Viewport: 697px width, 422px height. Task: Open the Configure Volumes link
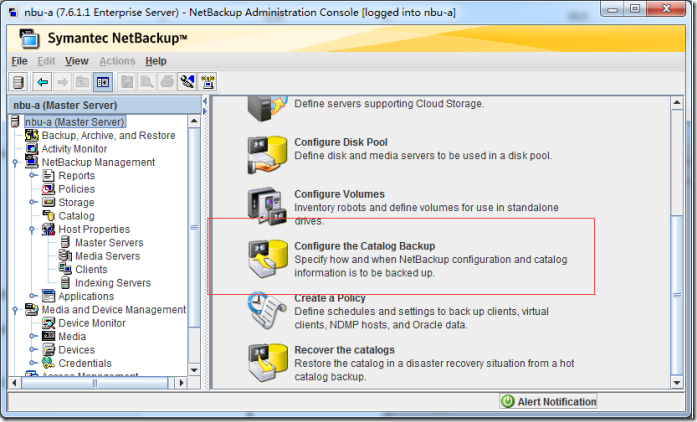pos(339,194)
